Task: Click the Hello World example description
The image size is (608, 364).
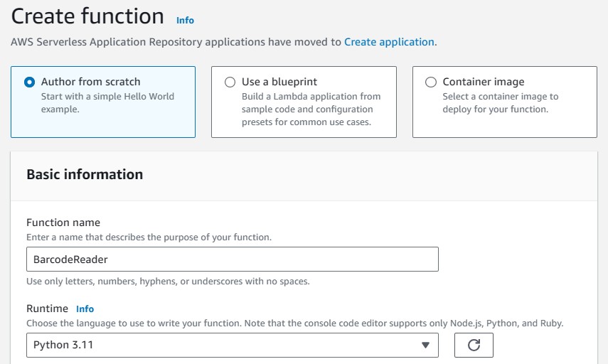Action: point(107,103)
